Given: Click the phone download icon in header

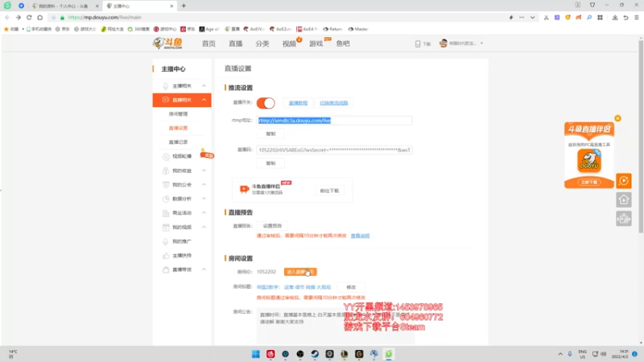Looking at the screenshot, I should click(x=418, y=43).
